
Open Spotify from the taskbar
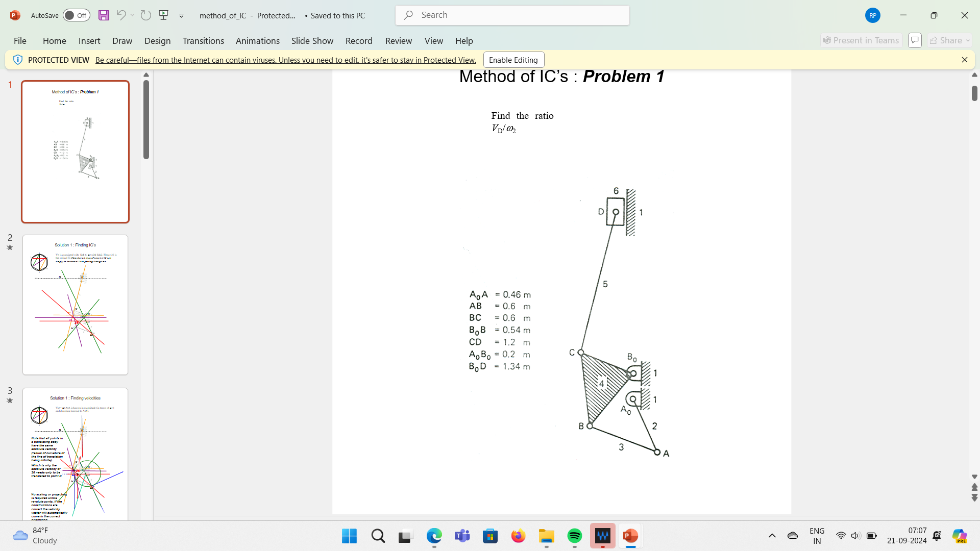coord(574,536)
